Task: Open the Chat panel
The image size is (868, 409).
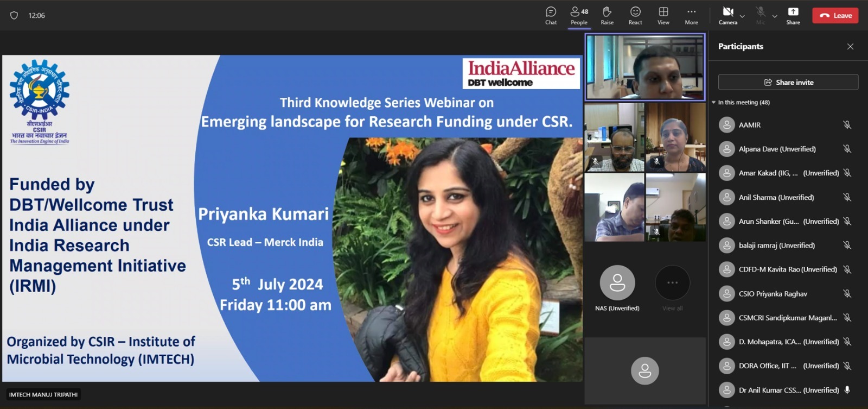Action: pyautogui.click(x=551, y=15)
